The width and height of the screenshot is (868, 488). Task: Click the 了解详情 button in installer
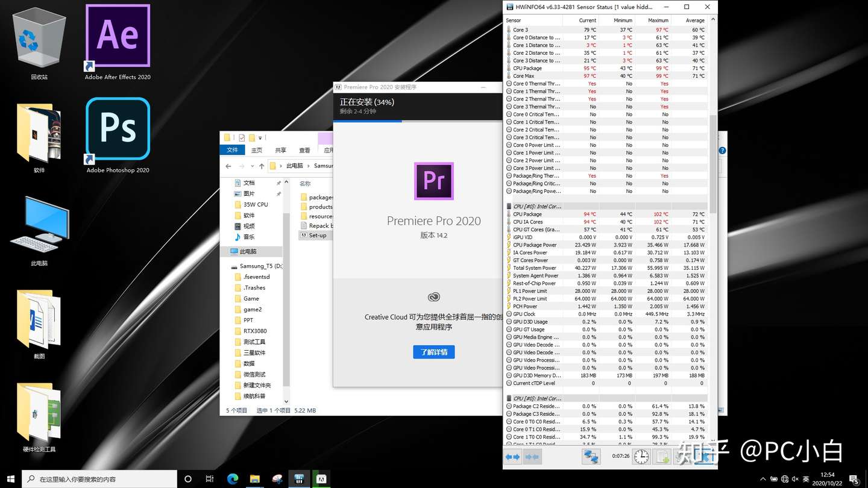pyautogui.click(x=434, y=352)
